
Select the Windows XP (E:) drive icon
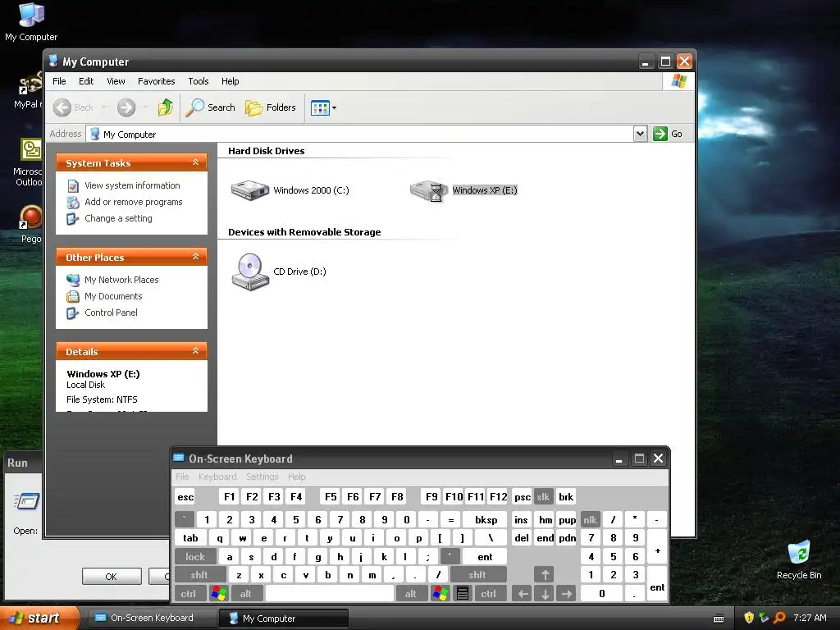coord(428,190)
